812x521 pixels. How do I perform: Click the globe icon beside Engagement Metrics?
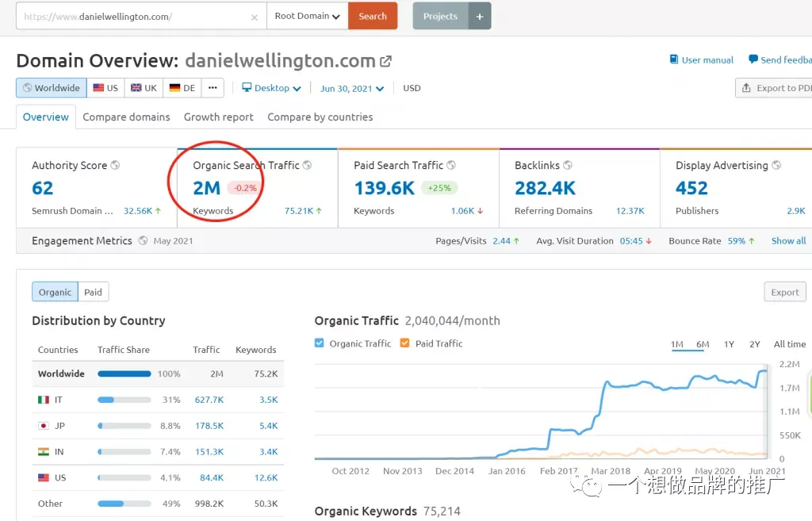[x=143, y=240]
